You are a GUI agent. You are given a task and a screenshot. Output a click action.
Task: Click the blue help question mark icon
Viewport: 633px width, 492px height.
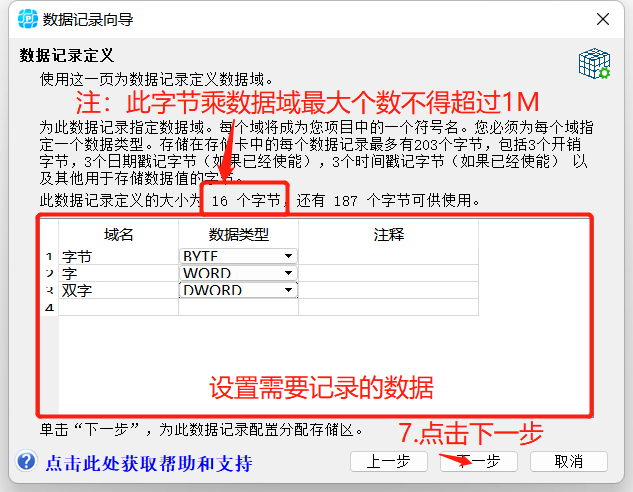27,461
